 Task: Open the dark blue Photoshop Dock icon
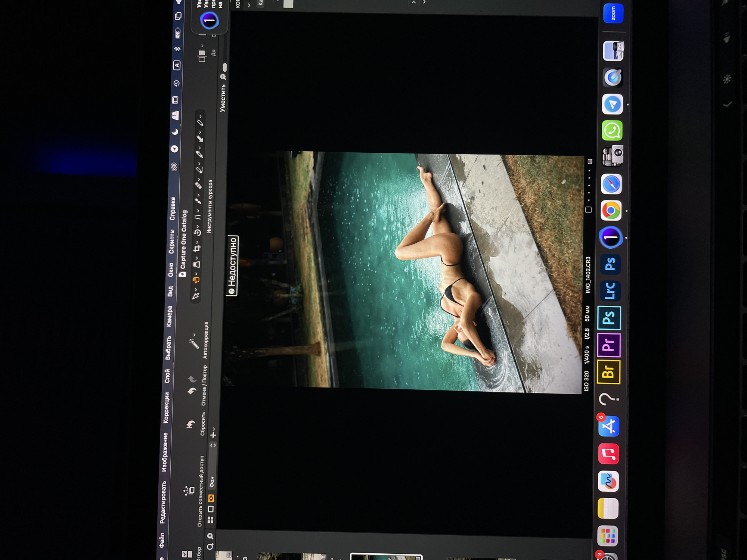610,264
